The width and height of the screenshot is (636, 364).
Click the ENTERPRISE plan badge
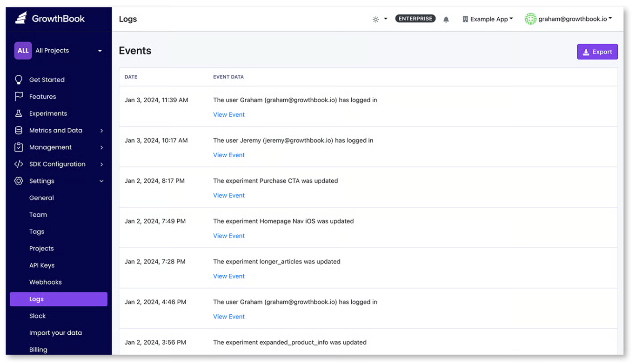coord(415,19)
